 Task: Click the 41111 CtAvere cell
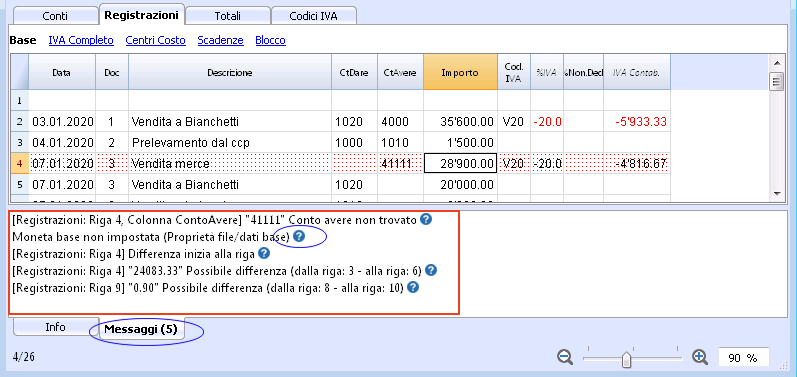[x=401, y=164]
